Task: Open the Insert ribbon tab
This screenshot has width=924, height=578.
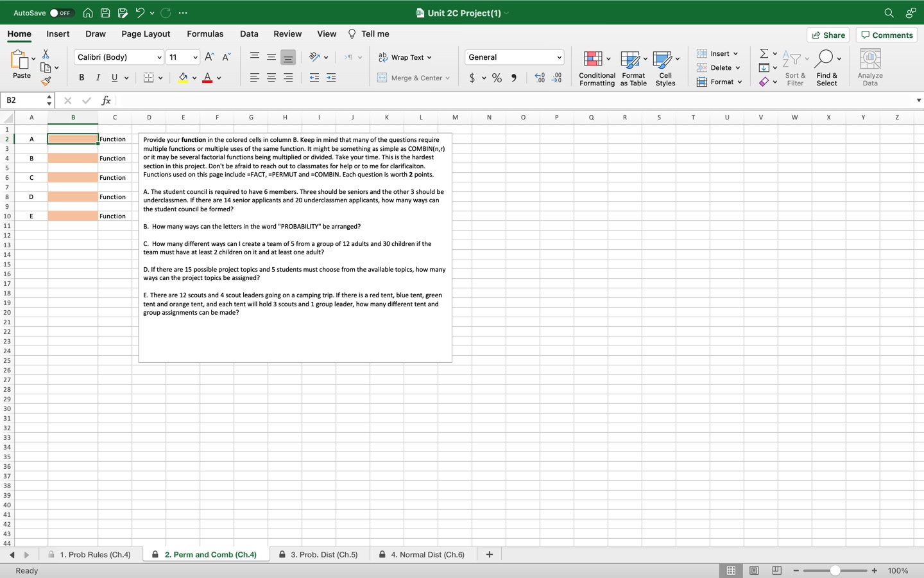Action: 58,34
